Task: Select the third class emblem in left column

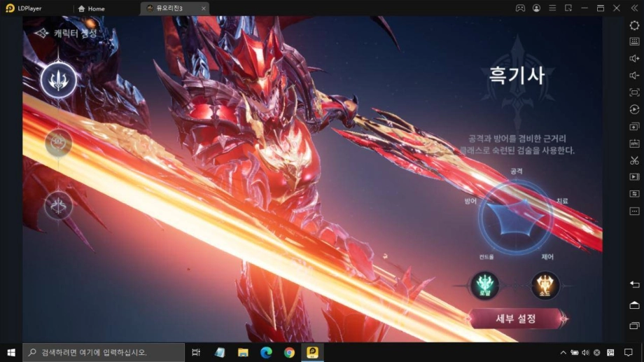Action: [58, 205]
